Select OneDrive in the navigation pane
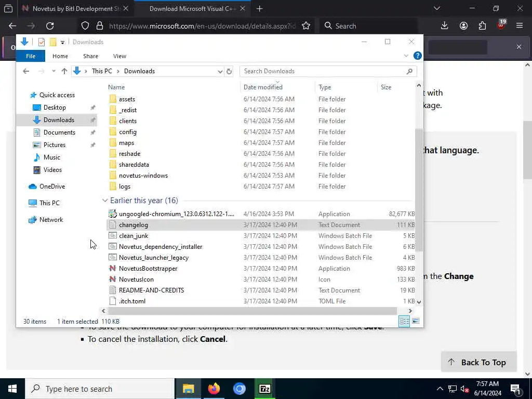Viewport: 532px width, 399px height. tap(52, 187)
